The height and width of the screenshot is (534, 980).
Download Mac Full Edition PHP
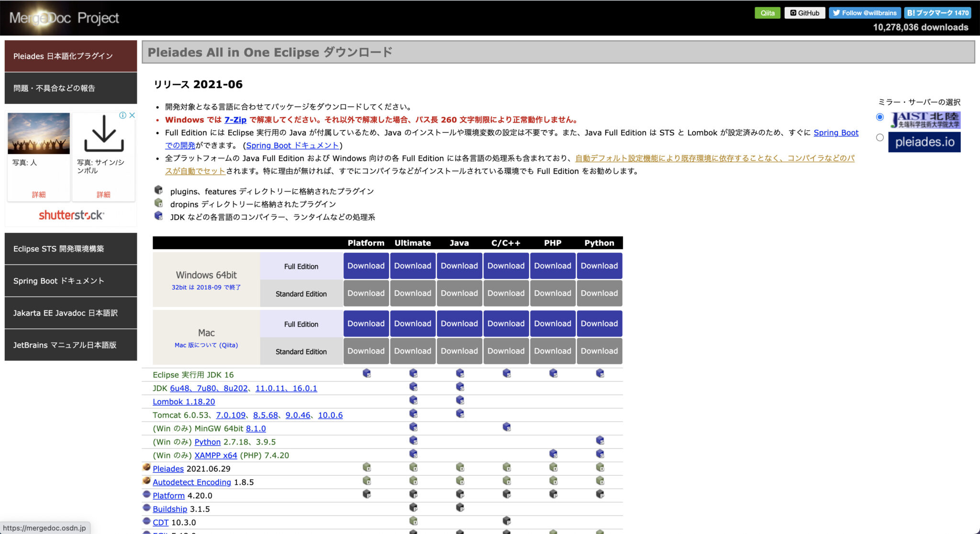click(x=553, y=324)
